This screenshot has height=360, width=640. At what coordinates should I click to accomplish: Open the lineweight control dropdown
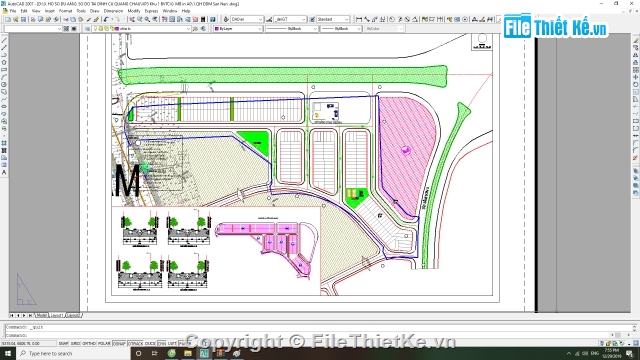point(341,29)
